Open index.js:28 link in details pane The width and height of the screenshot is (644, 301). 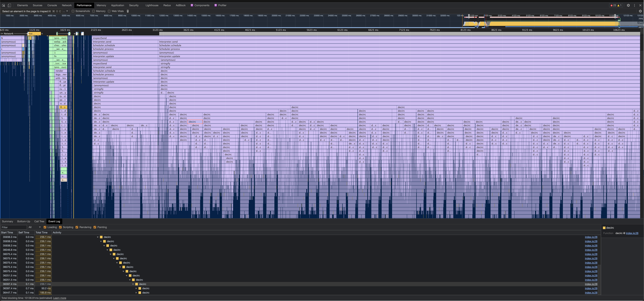[x=632, y=233]
